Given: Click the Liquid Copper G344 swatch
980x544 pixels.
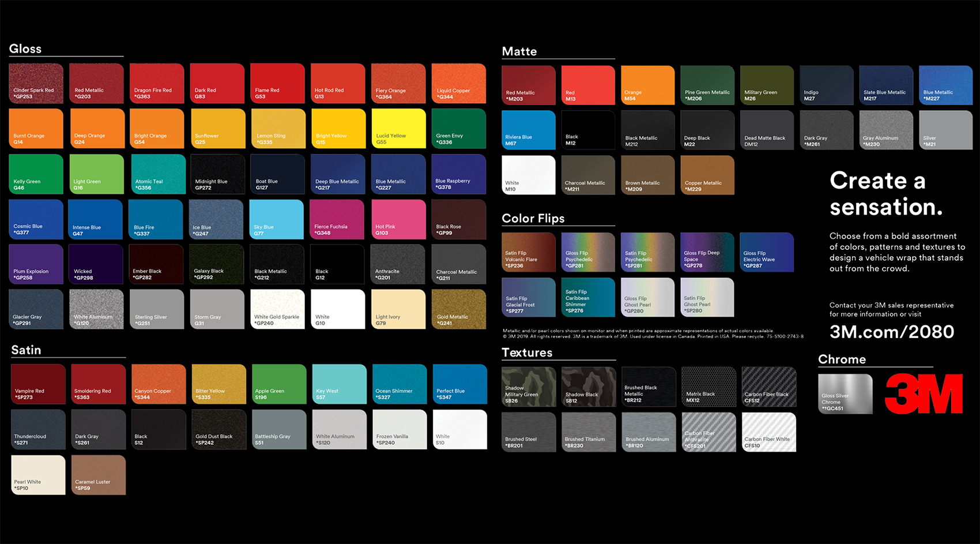Looking at the screenshot, I should [x=459, y=83].
